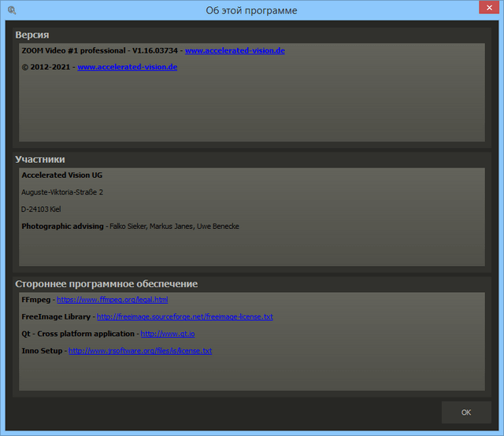Click the ZOOM Video app icon in title bar
The width and height of the screenshot is (504, 436).
click(12, 10)
